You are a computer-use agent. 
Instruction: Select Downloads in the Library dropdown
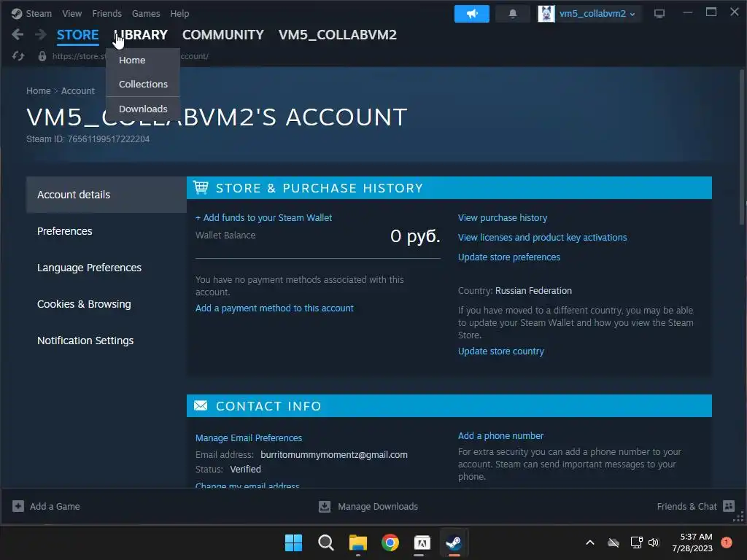(x=143, y=109)
